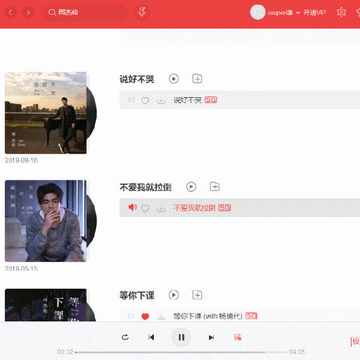Play the 等你下课 album
Viewport: 360px width, 360px height.
(174, 295)
